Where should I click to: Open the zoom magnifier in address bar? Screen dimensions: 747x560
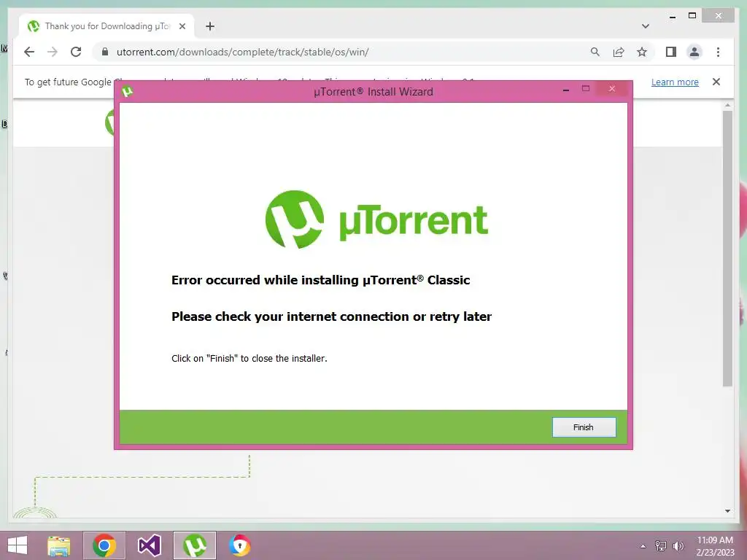(595, 52)
